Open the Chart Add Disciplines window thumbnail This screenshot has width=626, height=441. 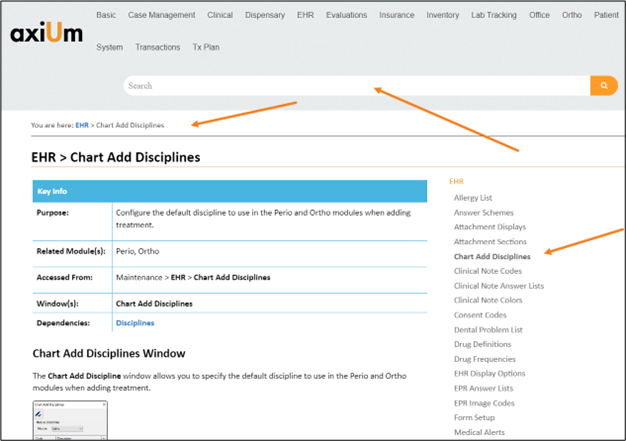(x=70, y=420)
